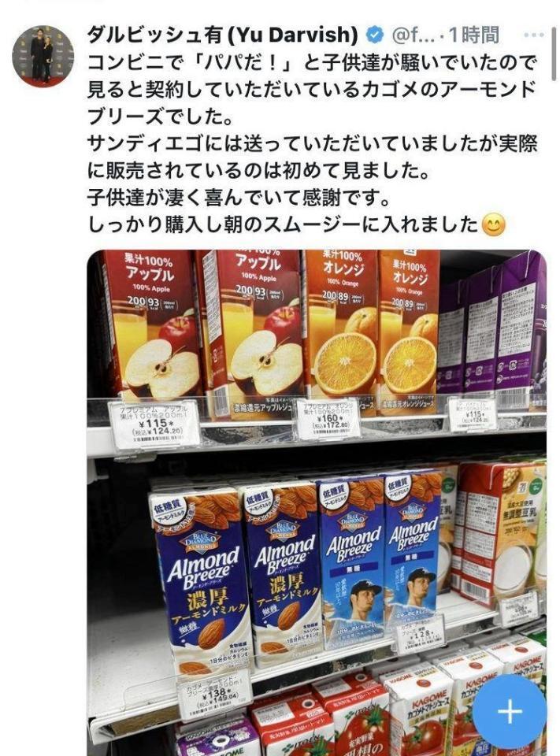Tap the tweet text mentioning コンビニで「パパだ！」

(312, 63)
